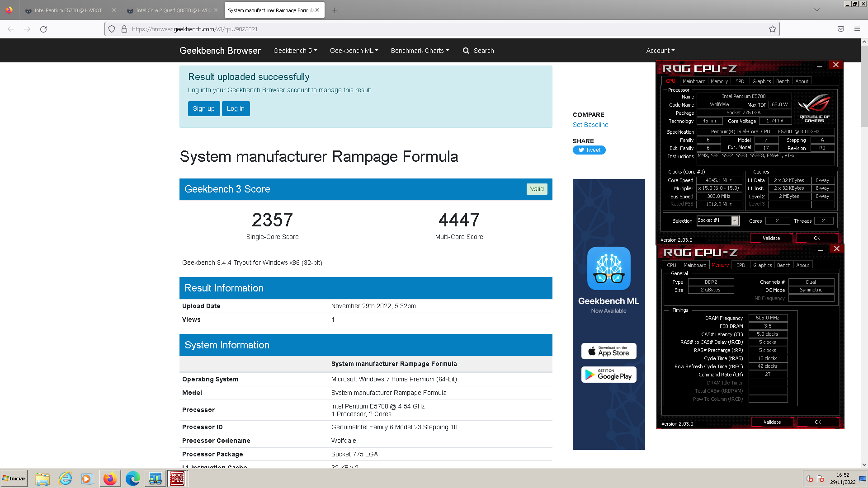Open Mainboard tab in upper CPU-Z window
This screenshot has height=488, width=868.
click(694, 81)
